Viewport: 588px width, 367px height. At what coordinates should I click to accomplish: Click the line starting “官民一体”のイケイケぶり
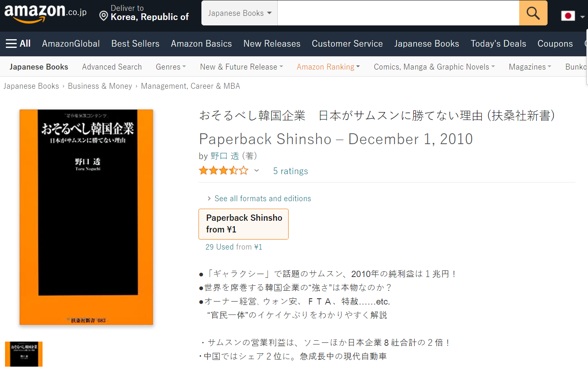pos(297,315)
